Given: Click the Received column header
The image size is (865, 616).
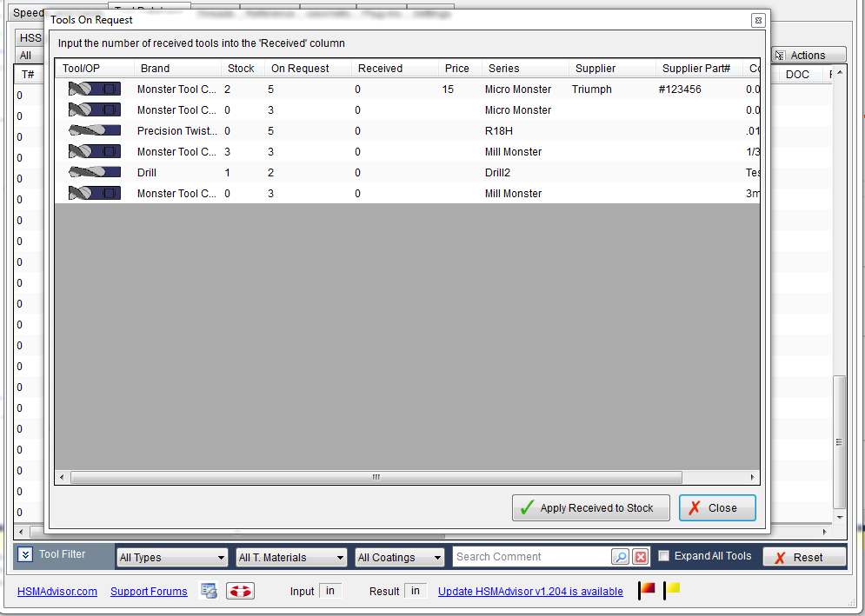Looking at the screenshot, I should coord(395,69).
